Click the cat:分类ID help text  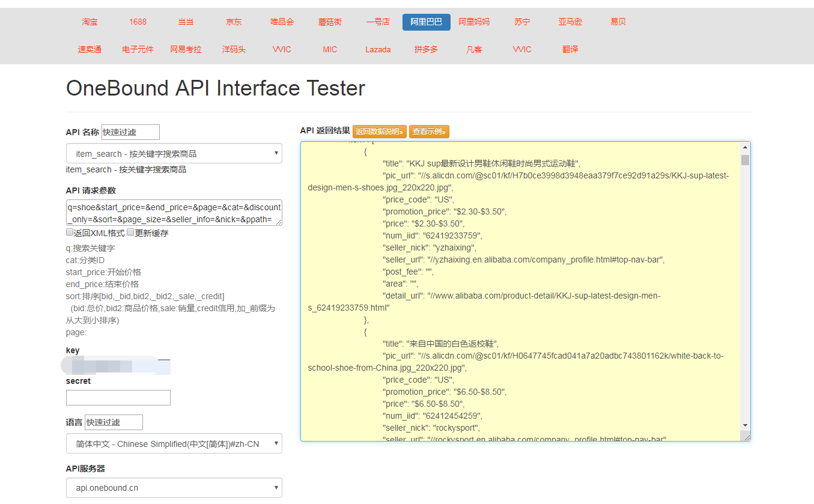pyautogui.click(x=85, y=260)
